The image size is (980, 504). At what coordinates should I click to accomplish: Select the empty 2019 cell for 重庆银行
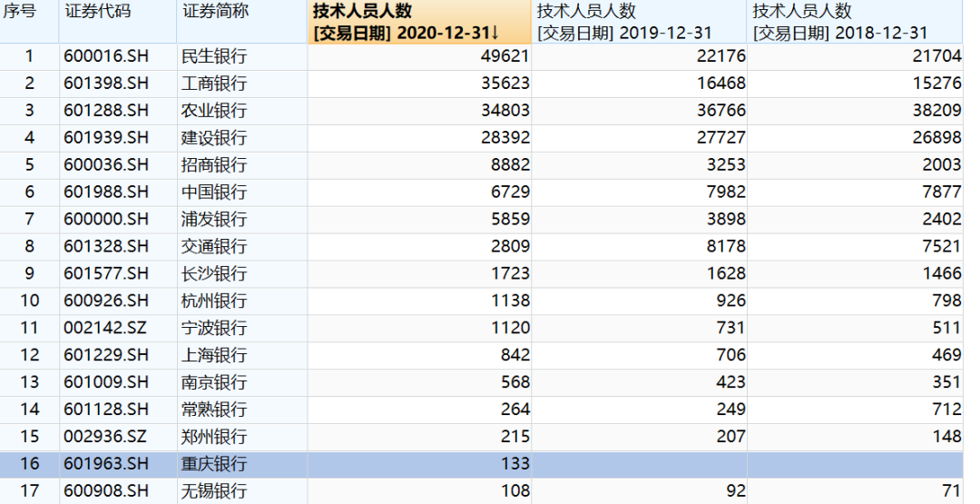[639, 464]
